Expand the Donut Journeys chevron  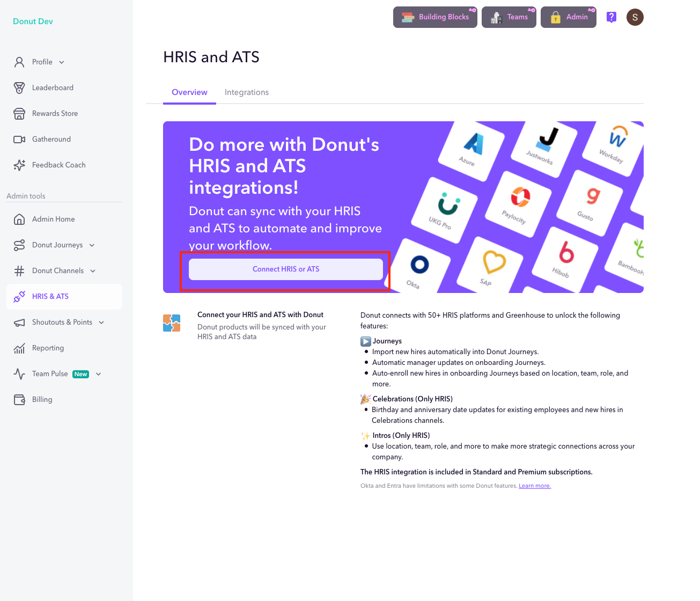point(92,245)
